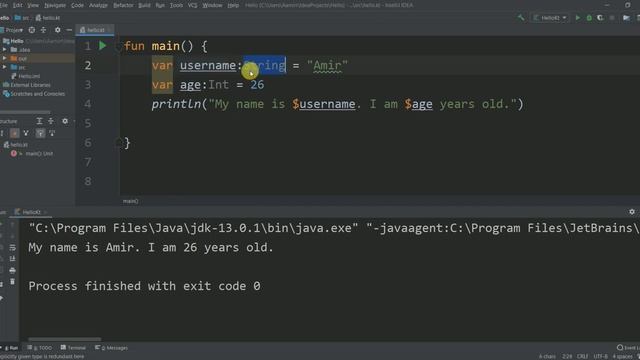
Task: Run HelloKt with the green toolbar play button
Action: click(578, 18)
